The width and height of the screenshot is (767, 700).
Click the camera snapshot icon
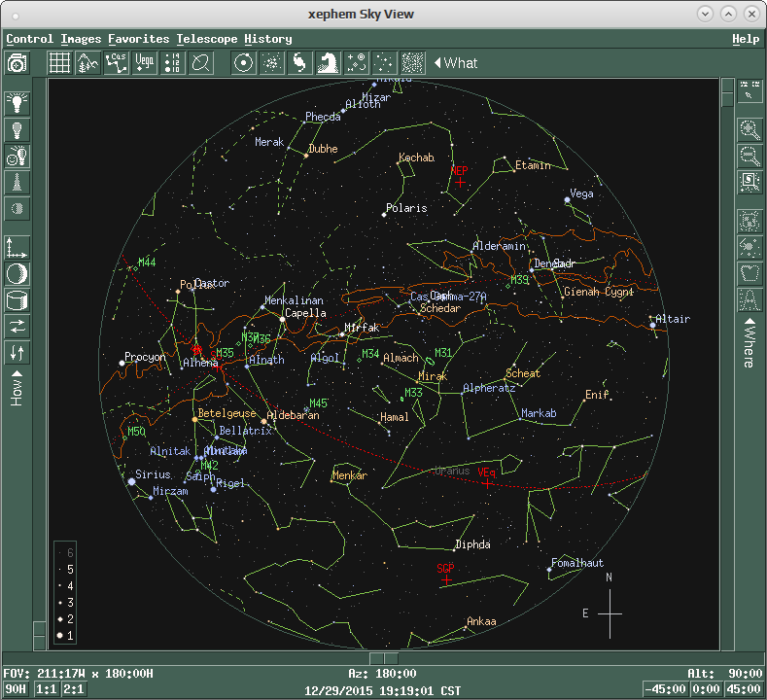(17, 63)
